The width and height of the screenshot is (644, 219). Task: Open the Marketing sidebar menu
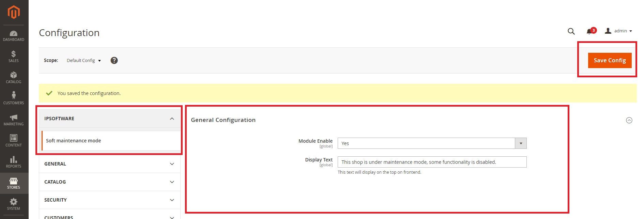point(14,120)
